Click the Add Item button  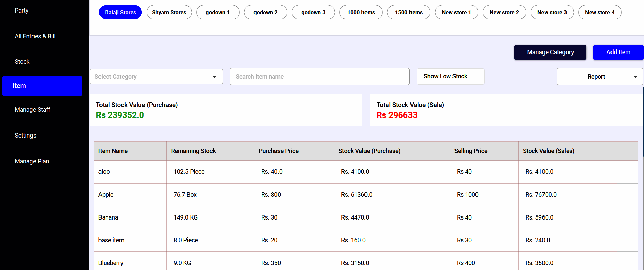pos(618,52)
